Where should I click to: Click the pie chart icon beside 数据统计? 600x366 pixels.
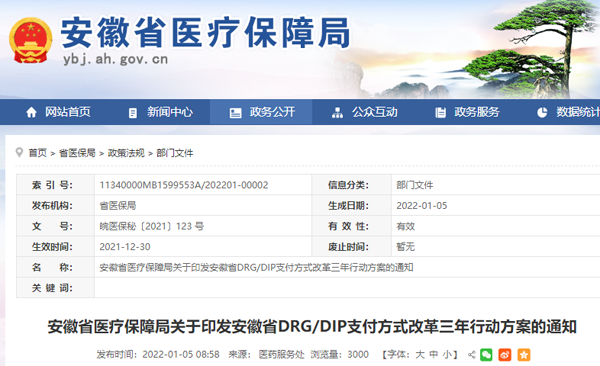coord(542,113)
